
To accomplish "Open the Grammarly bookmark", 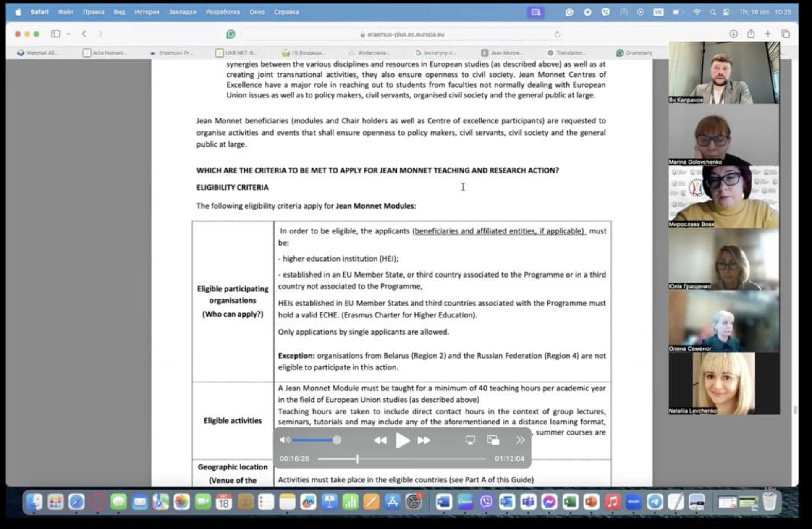I will point(634,53).
